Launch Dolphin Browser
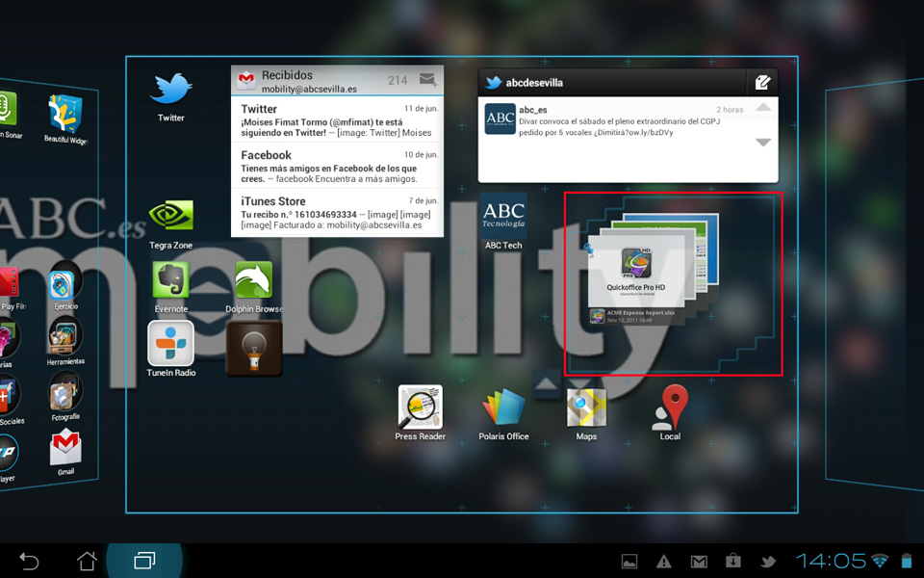 [254, 281]
